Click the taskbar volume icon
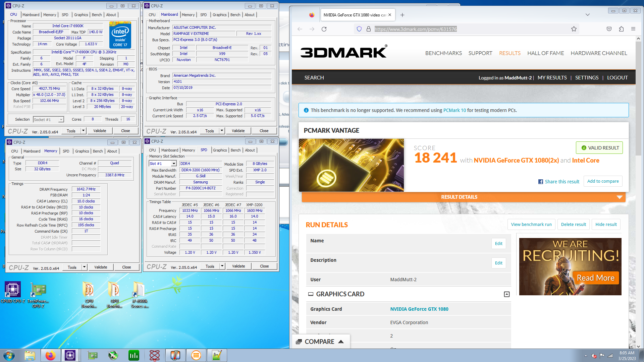The image size is (644, 362). 594,356
